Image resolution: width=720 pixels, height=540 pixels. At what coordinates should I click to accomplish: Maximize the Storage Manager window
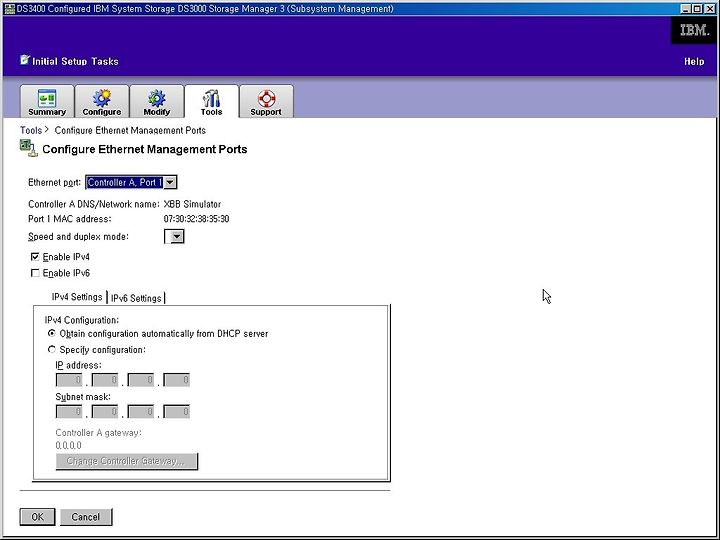[x=697, y=8]
